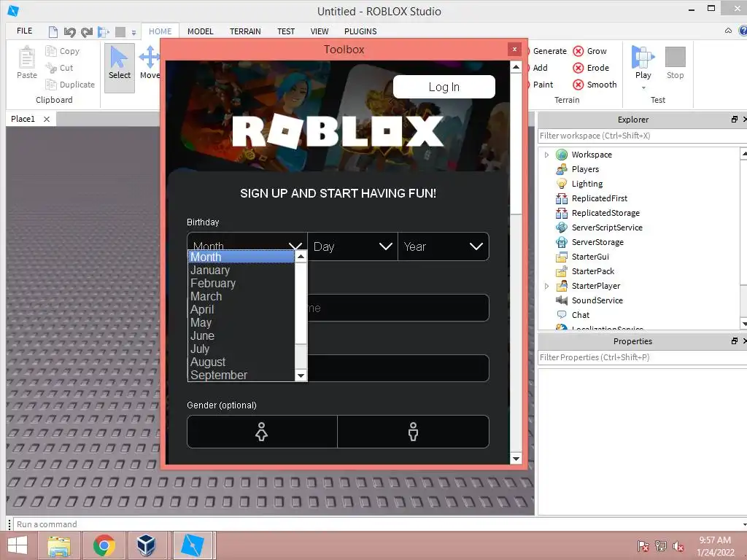Click the Stop test icon
Image resolution: width=747 pixels, height=560 pixels.
click(675, 57)
